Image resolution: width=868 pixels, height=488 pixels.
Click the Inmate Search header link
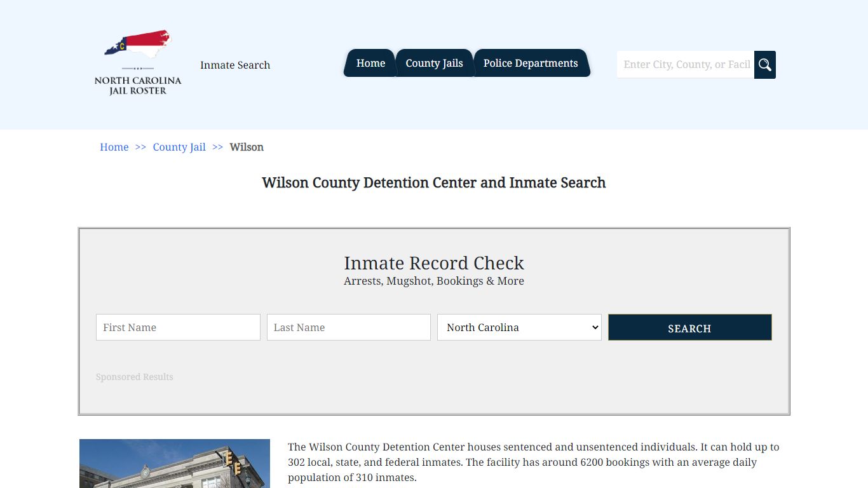[x=235, y=65]
